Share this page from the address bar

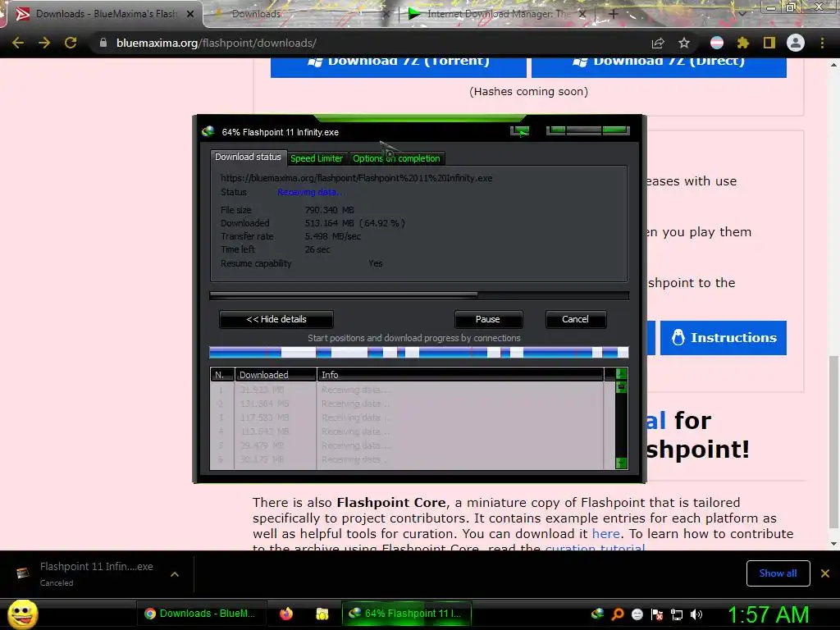pos(658,43)
